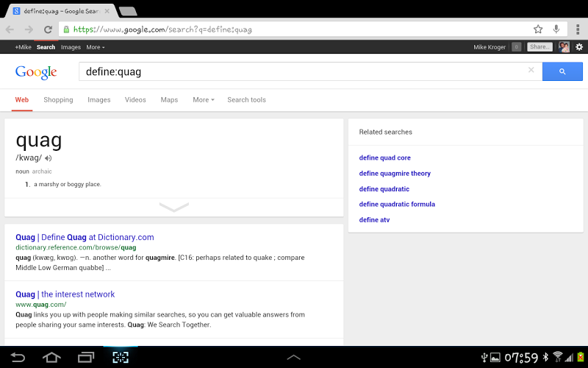Clear search box with the X icon
The height and width of the screenshot is (368, 588).
[x=531, y=70]
